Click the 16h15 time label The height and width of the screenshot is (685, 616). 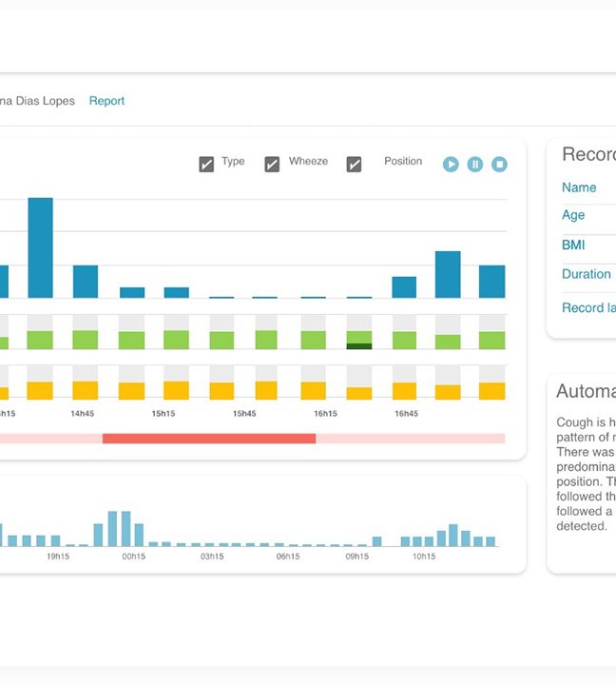[x=326, y=413]
